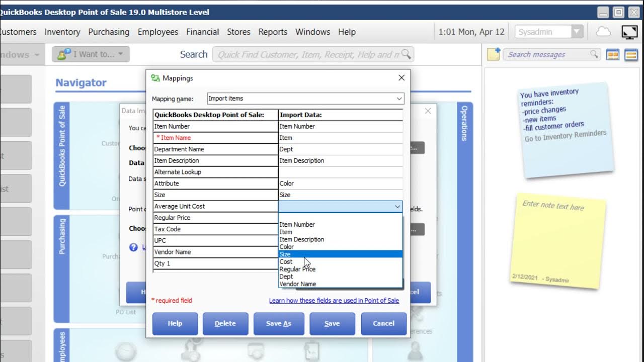
Task: Open the Windows menu
Action: 312,32
